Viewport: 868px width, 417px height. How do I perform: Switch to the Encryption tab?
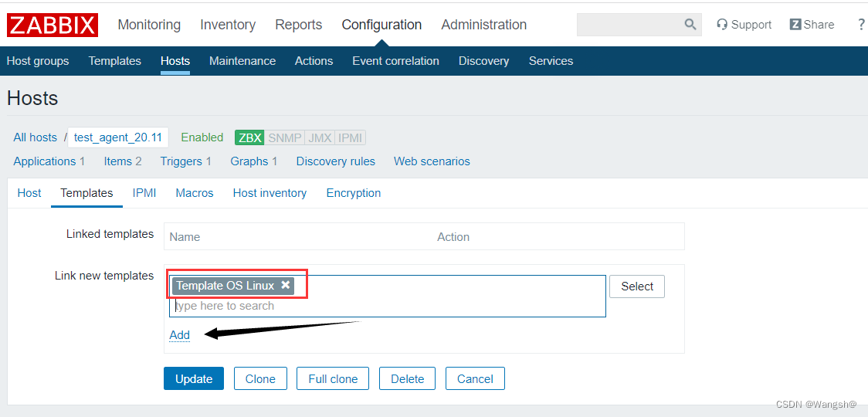pyautogui.click(x=354, y=193)
